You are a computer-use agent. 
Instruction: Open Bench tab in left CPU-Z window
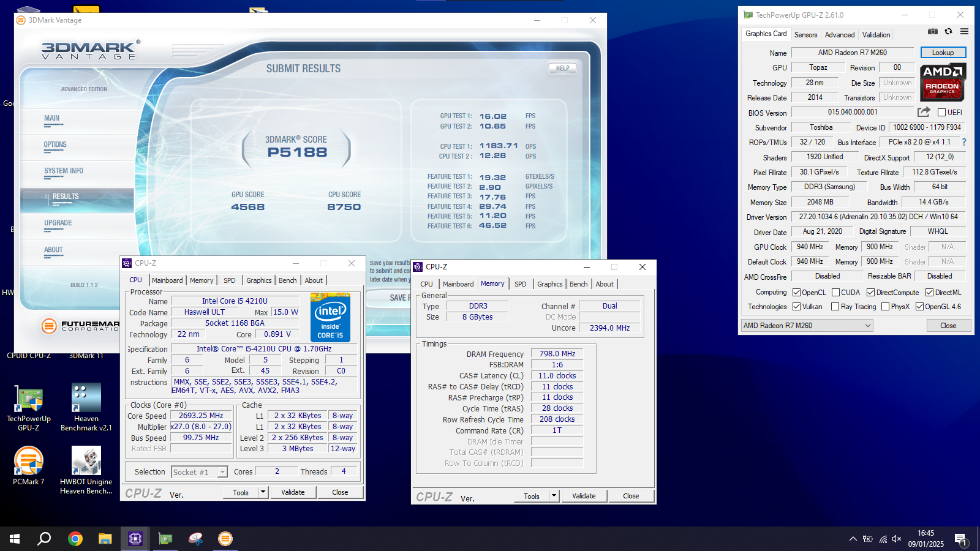coord(287,280)
